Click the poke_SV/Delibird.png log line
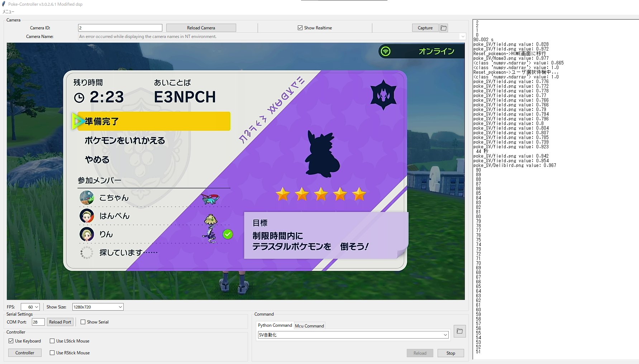 coord(515,166)
